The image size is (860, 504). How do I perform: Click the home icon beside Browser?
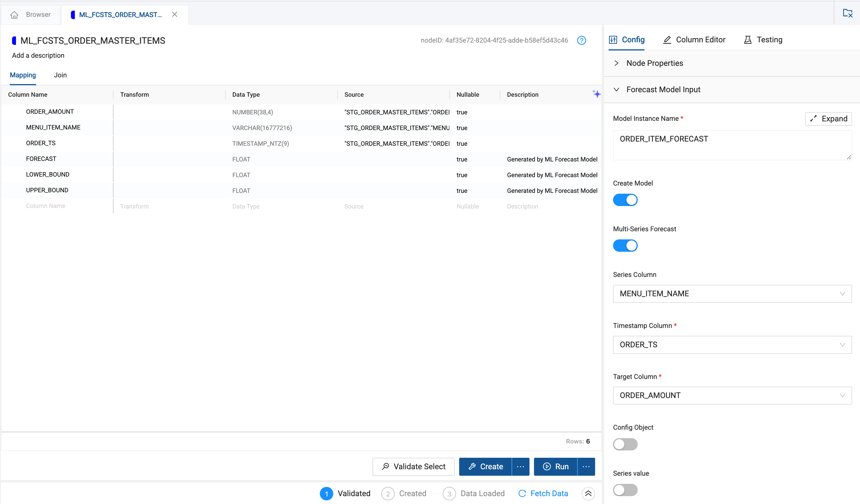pos(14,15)
